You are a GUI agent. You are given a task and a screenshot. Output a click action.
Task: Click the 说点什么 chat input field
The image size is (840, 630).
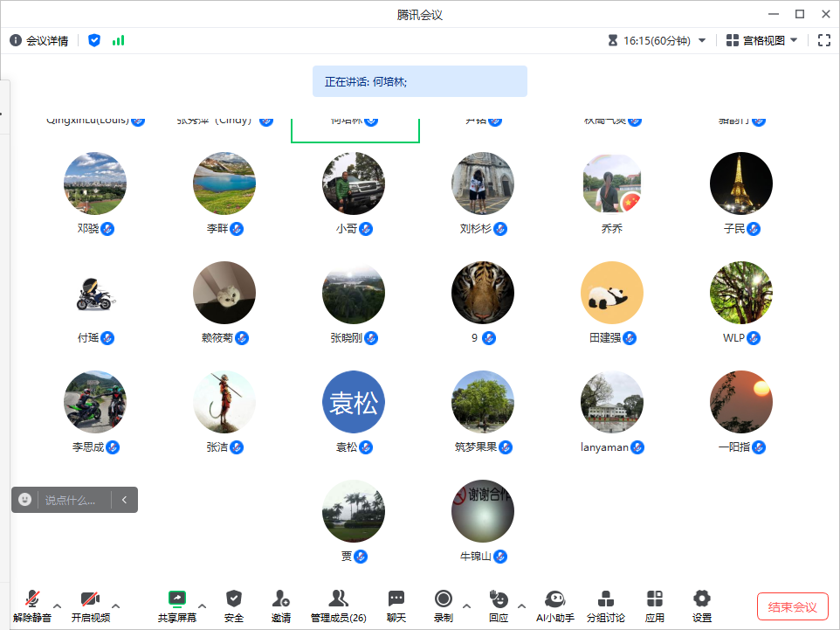point(76,500)
